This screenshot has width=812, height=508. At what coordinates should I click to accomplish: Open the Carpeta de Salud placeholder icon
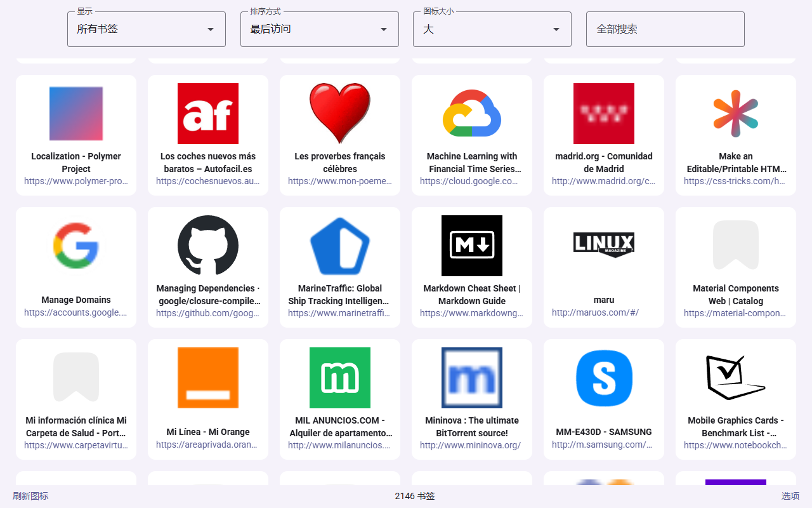(x=76, y=378)
